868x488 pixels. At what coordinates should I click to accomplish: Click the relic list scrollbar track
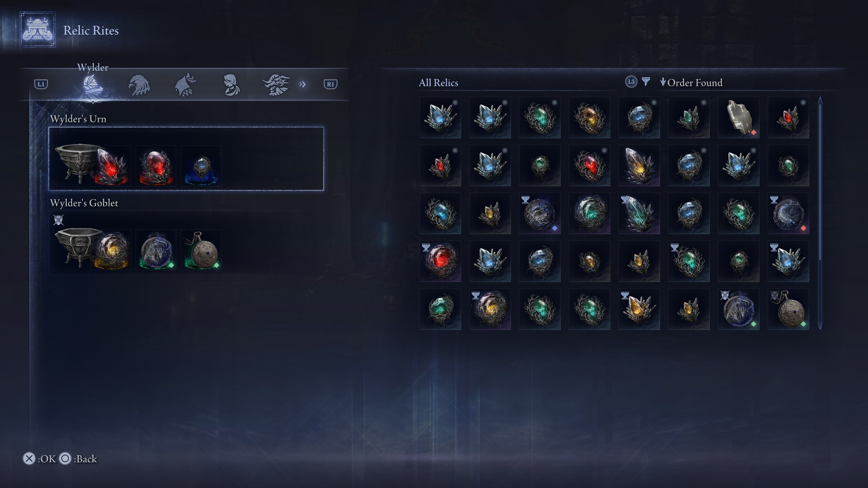point(820,213)
